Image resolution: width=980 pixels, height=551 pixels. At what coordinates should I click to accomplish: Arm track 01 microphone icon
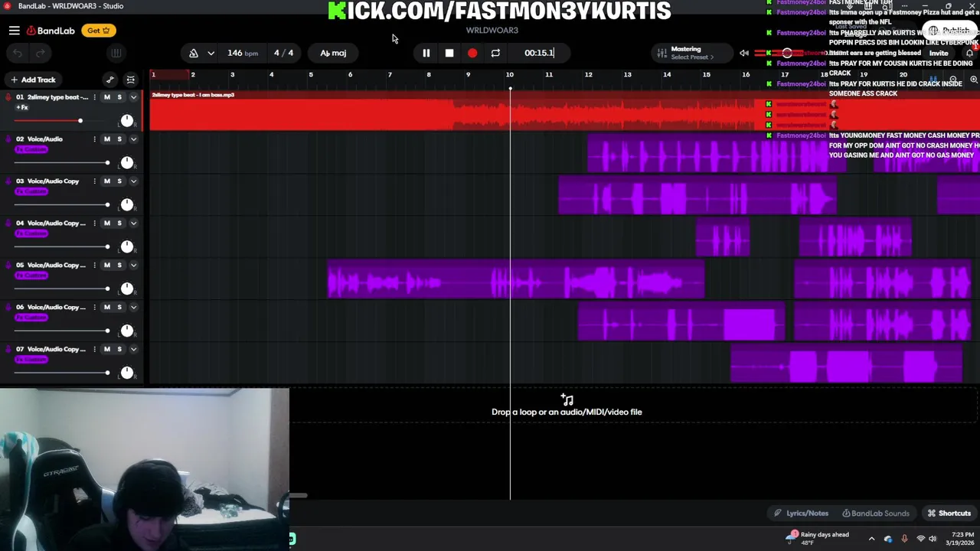click(x=8, y=97)
